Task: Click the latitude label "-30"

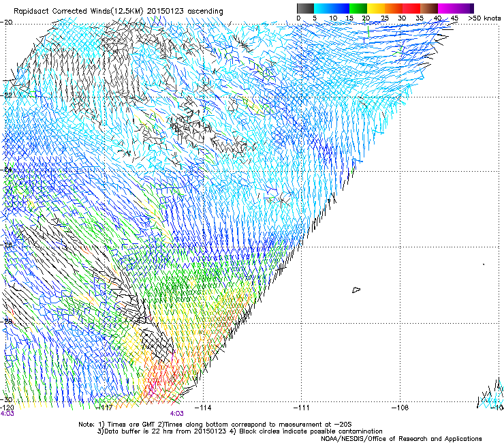Action: [x=6, y=399]
